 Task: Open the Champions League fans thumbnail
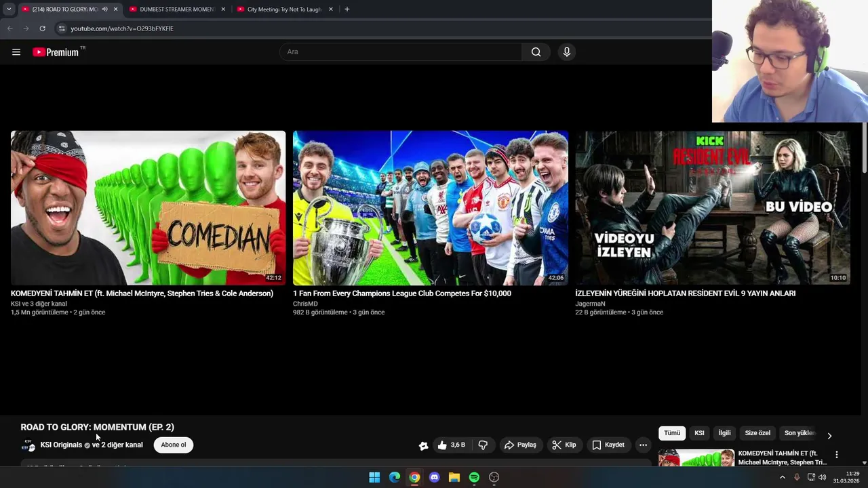coord(430,208)
